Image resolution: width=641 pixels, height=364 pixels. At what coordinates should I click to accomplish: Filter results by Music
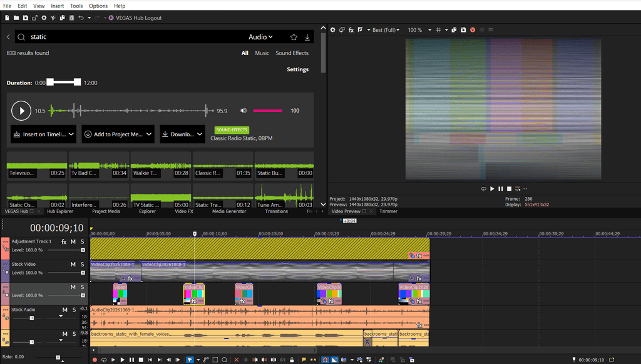[262, 53]
